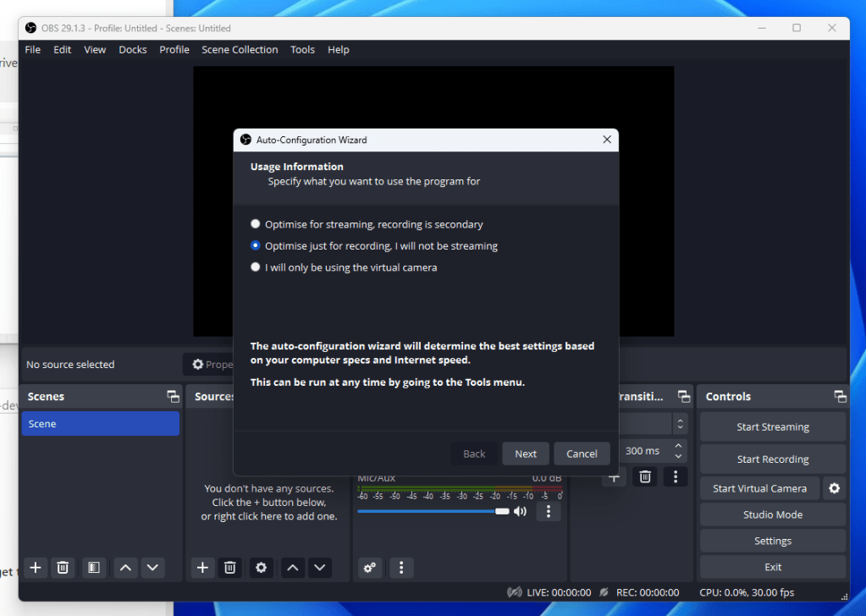Undock the Controls panel icon
866x616 pixels.
pos(840,396)
